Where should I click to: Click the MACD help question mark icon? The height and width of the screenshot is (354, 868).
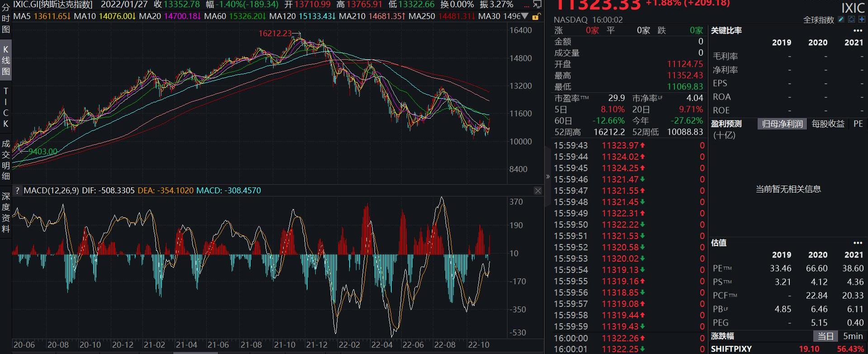[x=17, y=191]
